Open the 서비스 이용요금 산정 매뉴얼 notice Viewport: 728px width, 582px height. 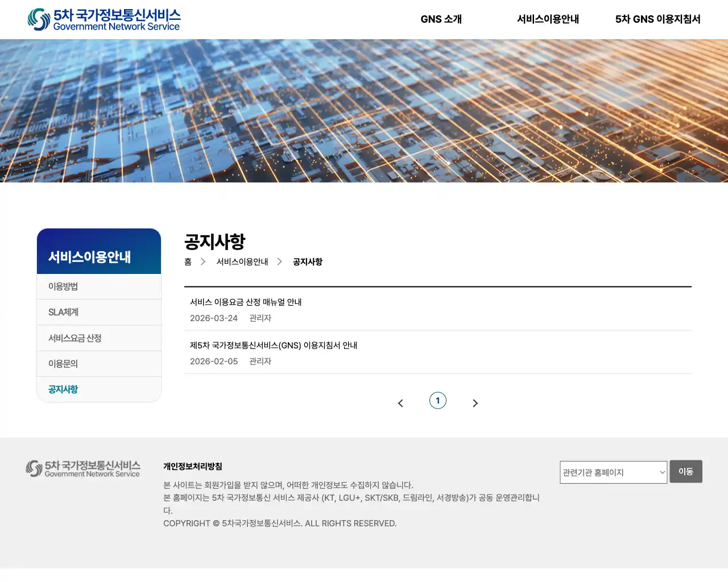(x=246, y=302)
